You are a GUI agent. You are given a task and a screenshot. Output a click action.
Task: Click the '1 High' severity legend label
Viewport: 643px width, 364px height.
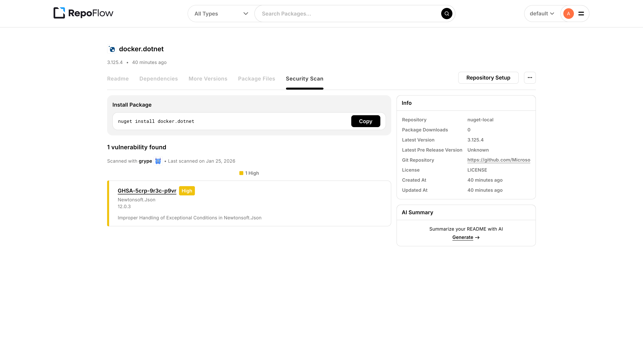pos(252,173)
